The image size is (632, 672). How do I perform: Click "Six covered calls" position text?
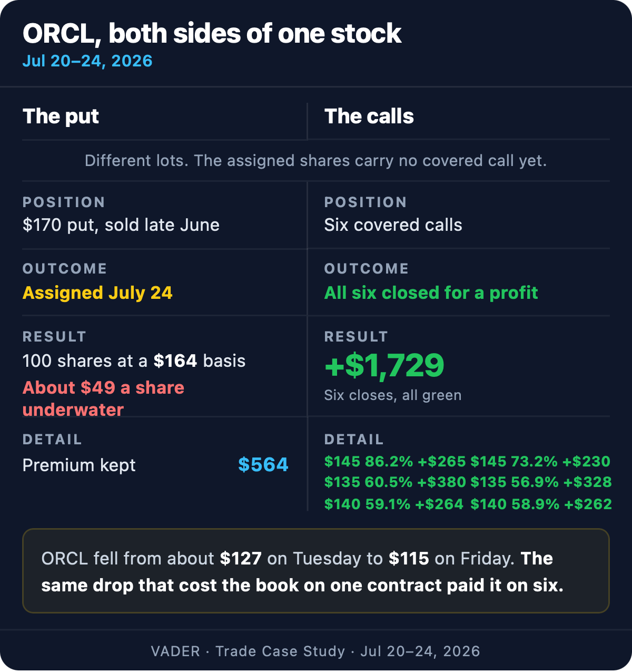pos(393,225)
